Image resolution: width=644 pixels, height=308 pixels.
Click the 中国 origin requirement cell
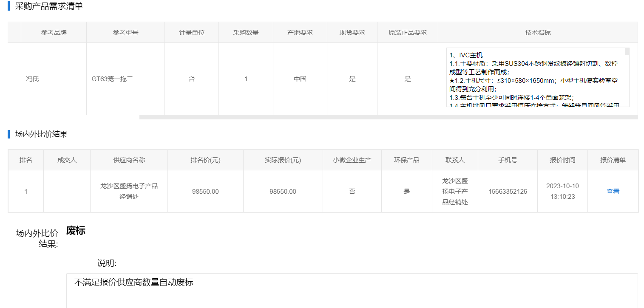point(300,79)
